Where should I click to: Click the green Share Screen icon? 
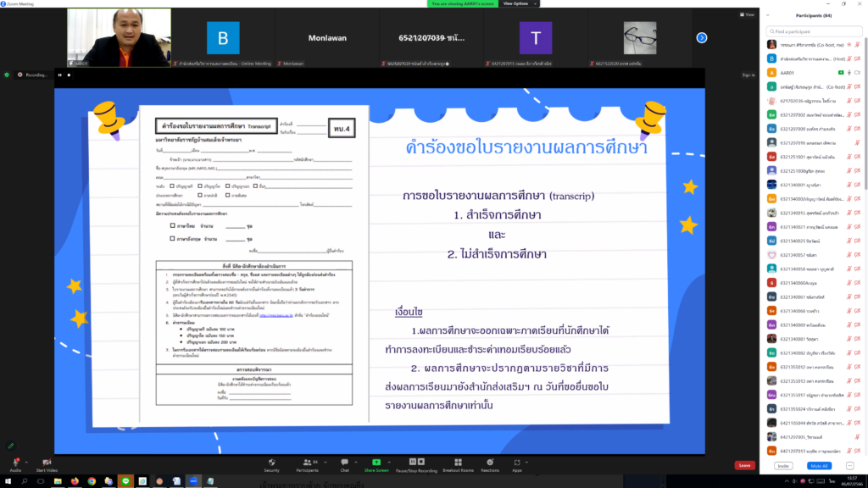(x=376, y=463)
